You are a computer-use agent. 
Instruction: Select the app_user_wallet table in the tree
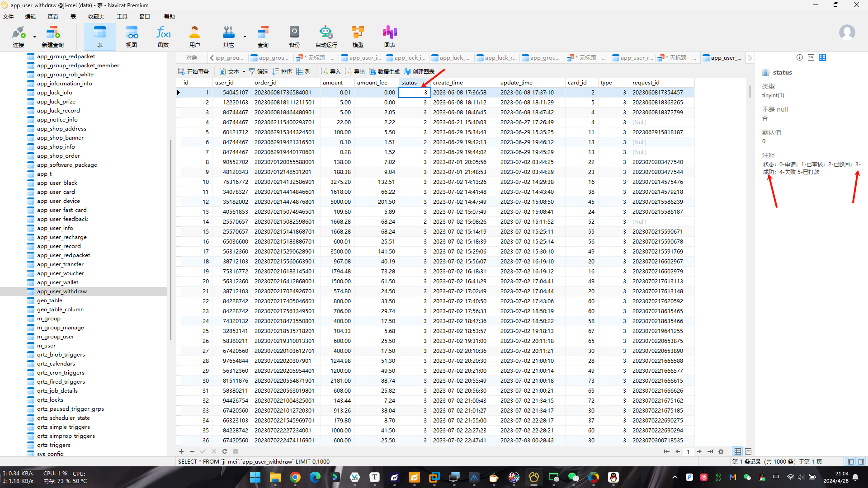click(57, 282)
